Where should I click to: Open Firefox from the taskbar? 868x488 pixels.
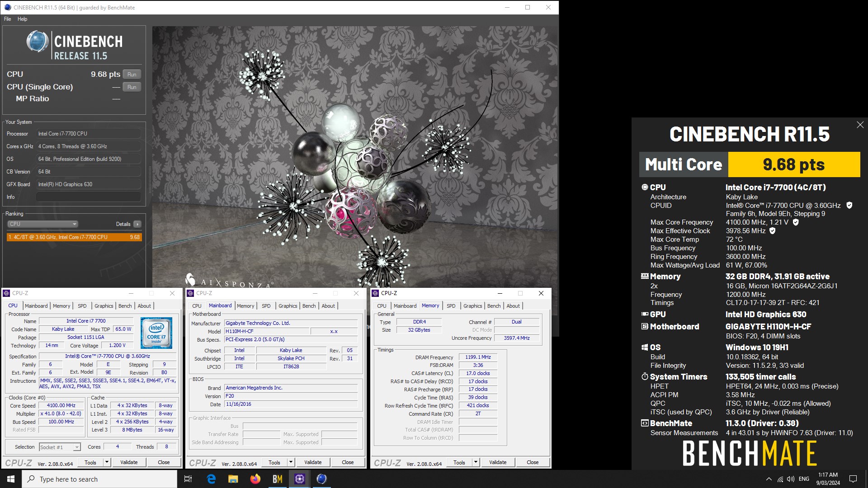(x=255, y=479)
